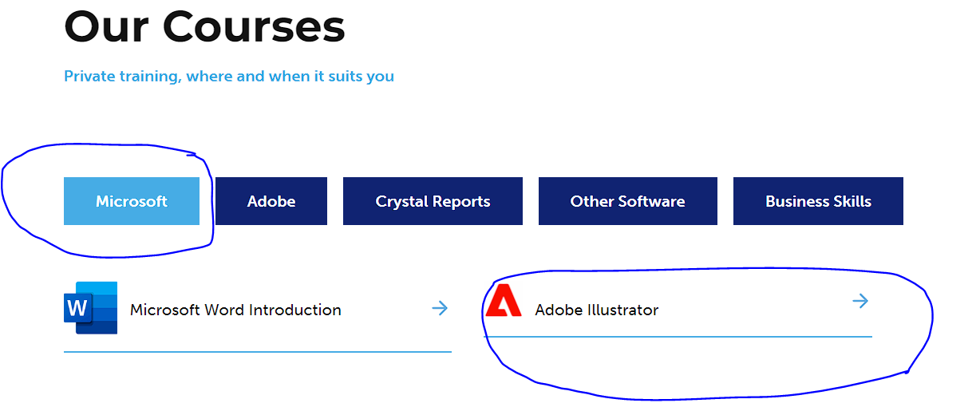Image resolution: width=980 pixels, height=411 pixels.
Task: Click the arrow beside Microsoft Word Introduction
Action: [440, 308]
